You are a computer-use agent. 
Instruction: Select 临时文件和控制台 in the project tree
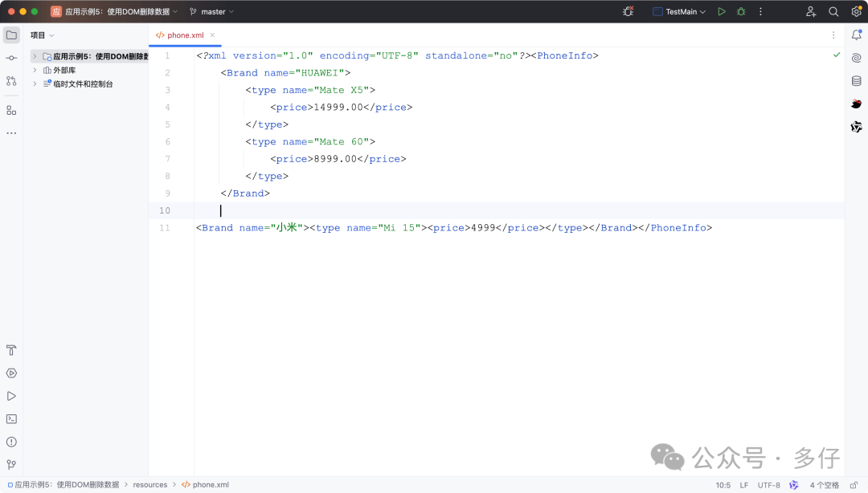coord(83,84)
